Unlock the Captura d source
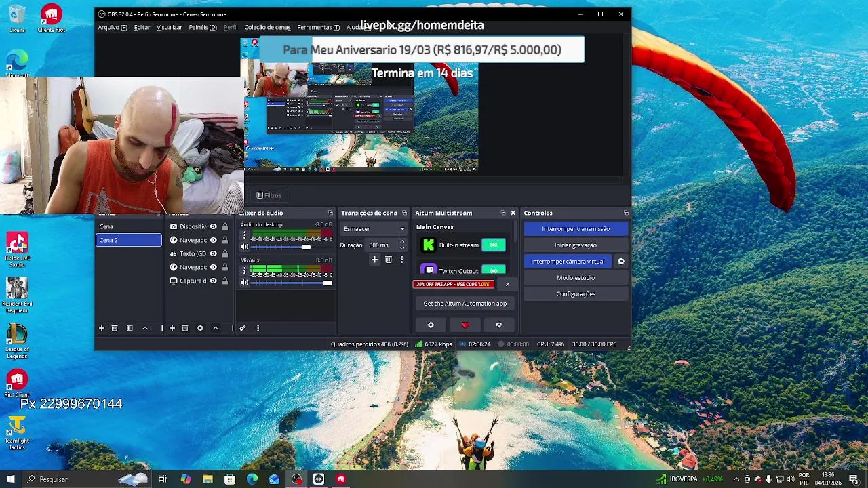 click(224, 281)
